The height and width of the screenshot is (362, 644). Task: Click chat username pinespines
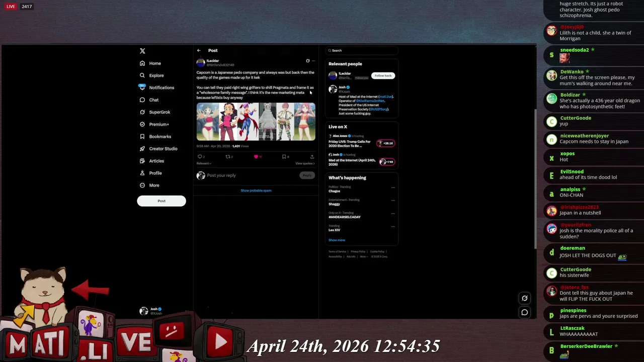[573, 311]
